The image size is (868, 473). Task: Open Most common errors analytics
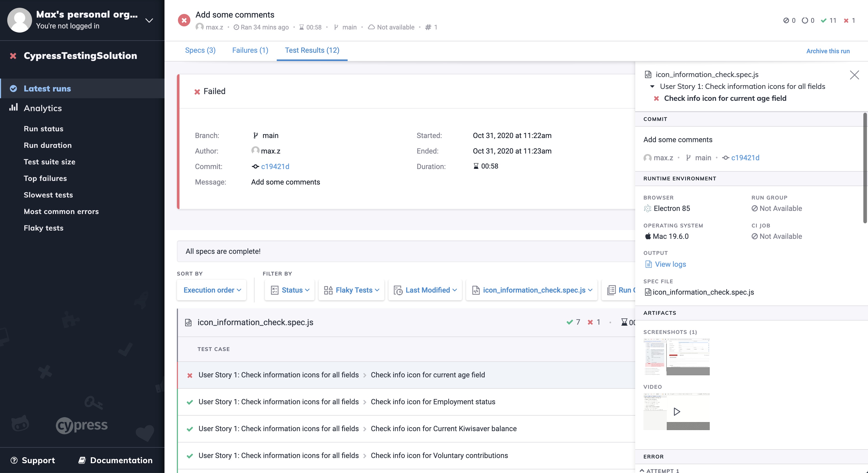coord(61,211)
